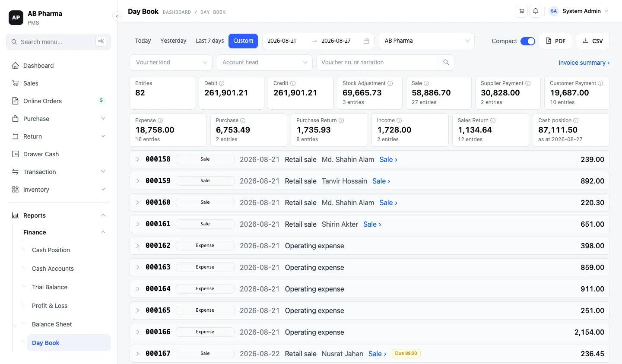Click the cart icon in header

point(521,11)
